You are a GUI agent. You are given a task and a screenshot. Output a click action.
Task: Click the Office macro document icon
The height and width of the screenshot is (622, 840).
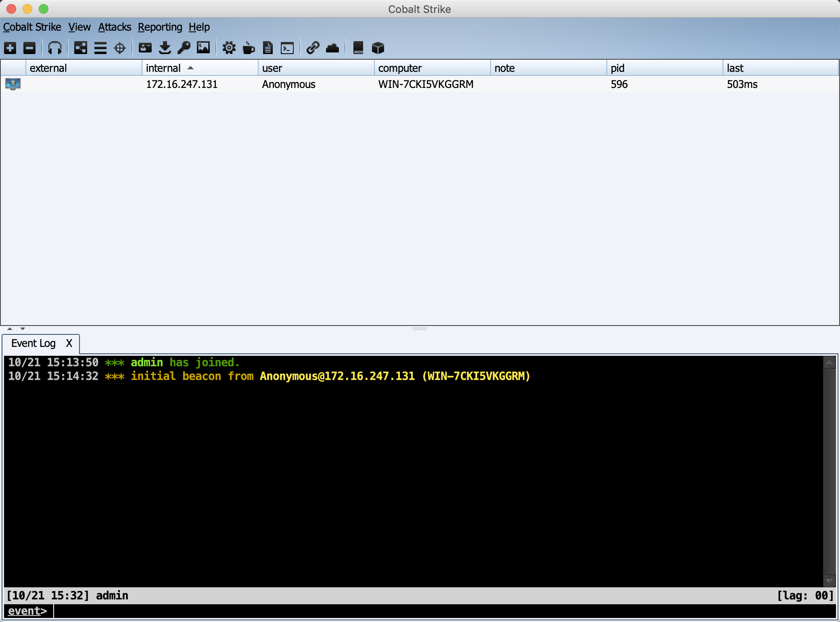click(268, 48)
